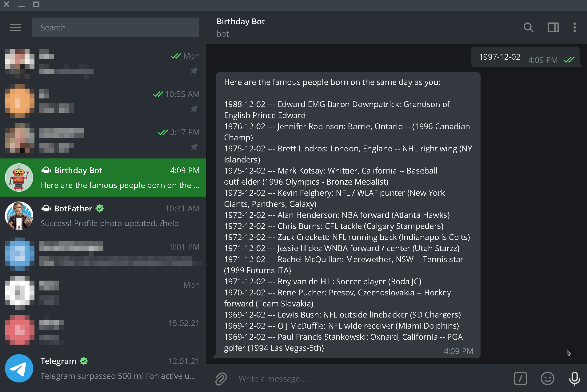Open the three-dot chat options menu
587x392 pixels.
(574, 27)
